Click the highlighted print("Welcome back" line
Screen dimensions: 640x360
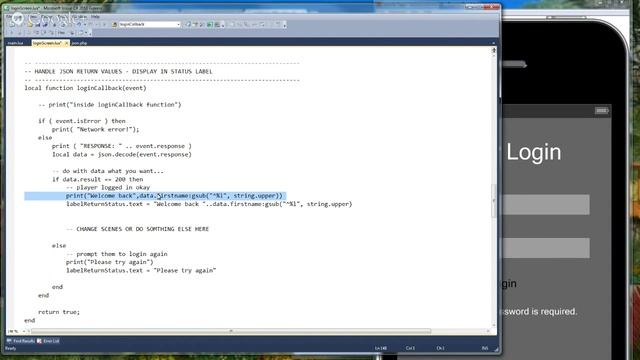174,196
